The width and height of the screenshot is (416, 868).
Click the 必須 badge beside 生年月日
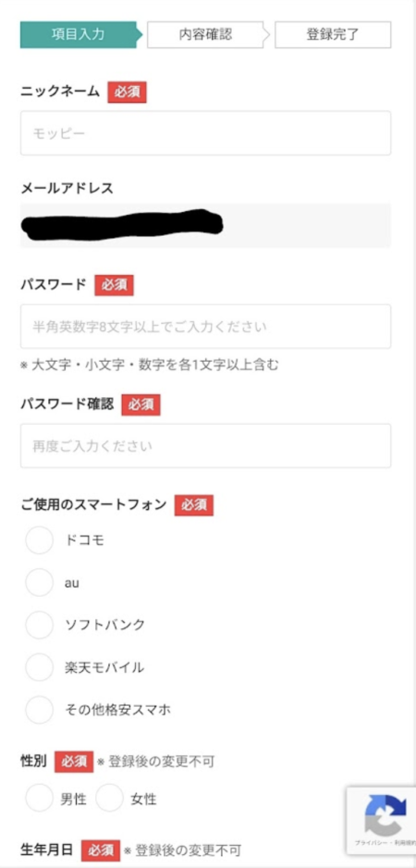coord(101,849)
